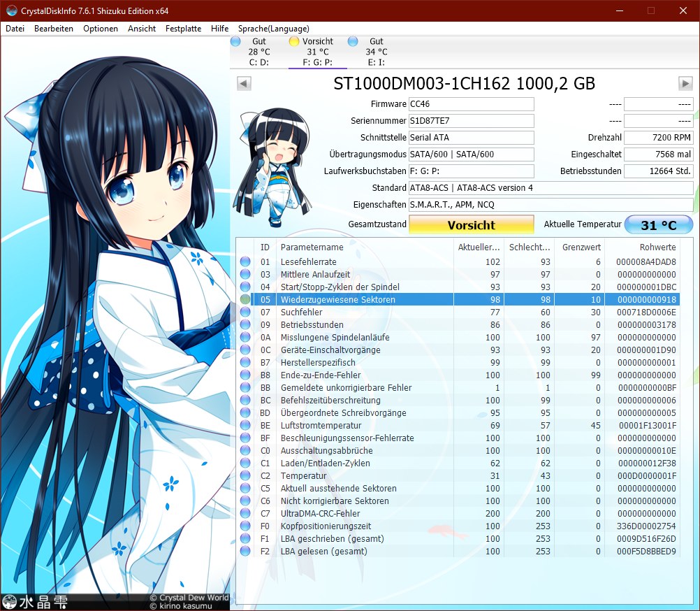Click the Laufwerksbuchstaben field F: G: P:

pyautogui.click(x=472, y=171)
